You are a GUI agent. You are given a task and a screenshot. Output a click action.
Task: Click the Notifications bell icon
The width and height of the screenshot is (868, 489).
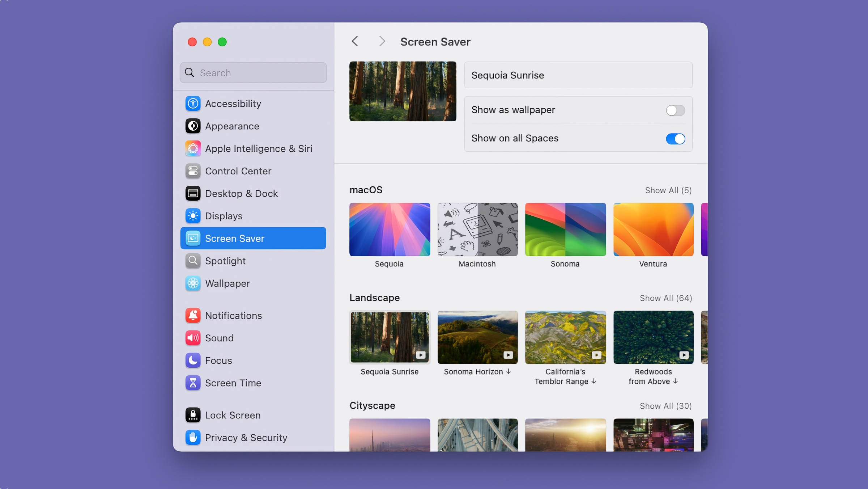(193, 315)
